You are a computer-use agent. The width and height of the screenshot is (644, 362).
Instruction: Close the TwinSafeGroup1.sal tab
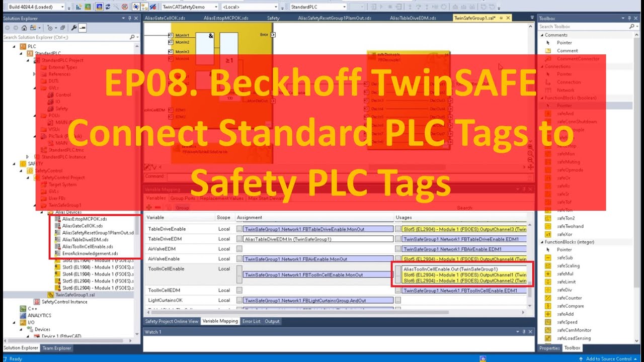click(x=508, y=18)
